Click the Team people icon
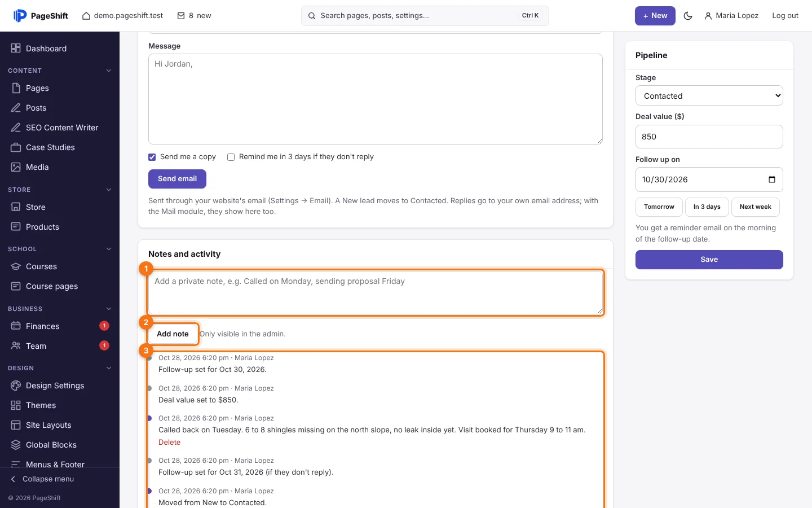 pyautogui.click(x=16, y=346)
